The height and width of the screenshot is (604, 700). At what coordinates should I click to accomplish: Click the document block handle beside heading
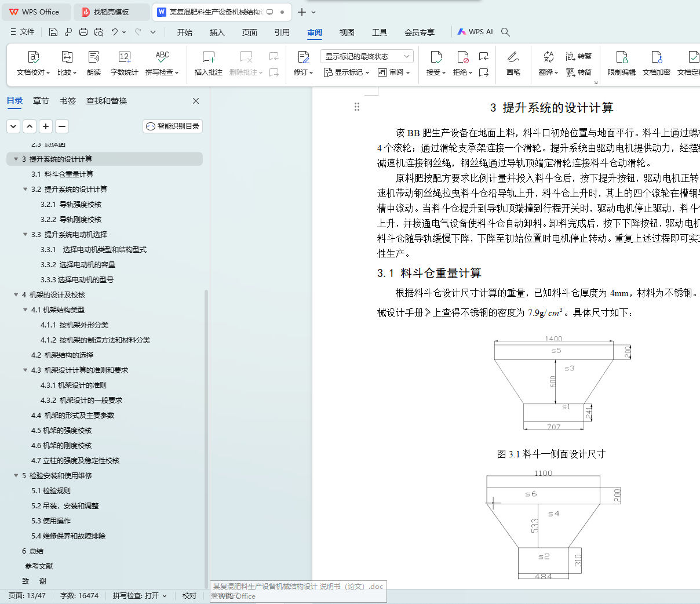coord(357,107)
